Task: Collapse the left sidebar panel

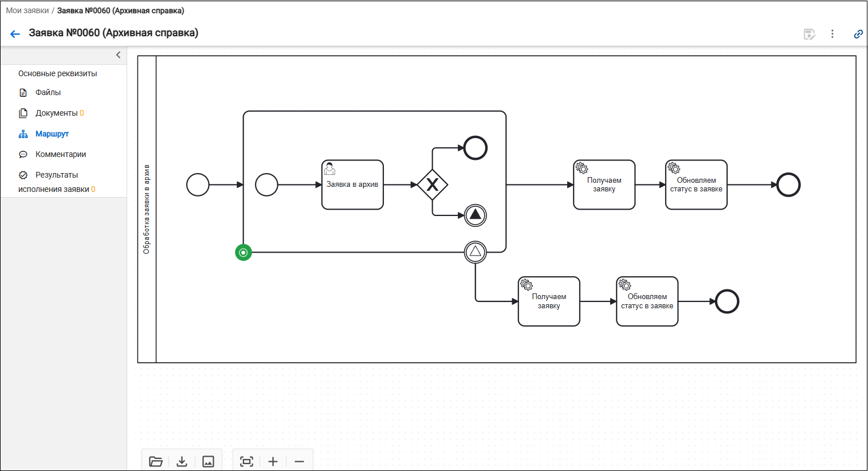Action: [119, 55]
